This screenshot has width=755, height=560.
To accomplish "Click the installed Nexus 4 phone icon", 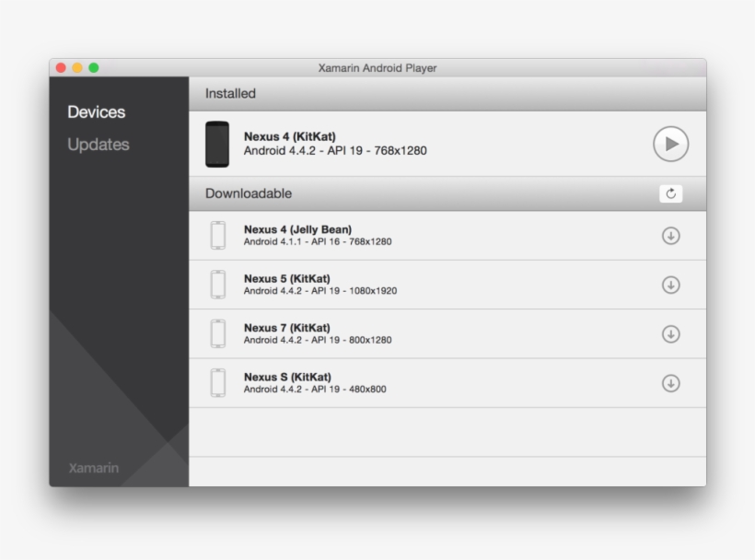I will [x=219, y=144].
